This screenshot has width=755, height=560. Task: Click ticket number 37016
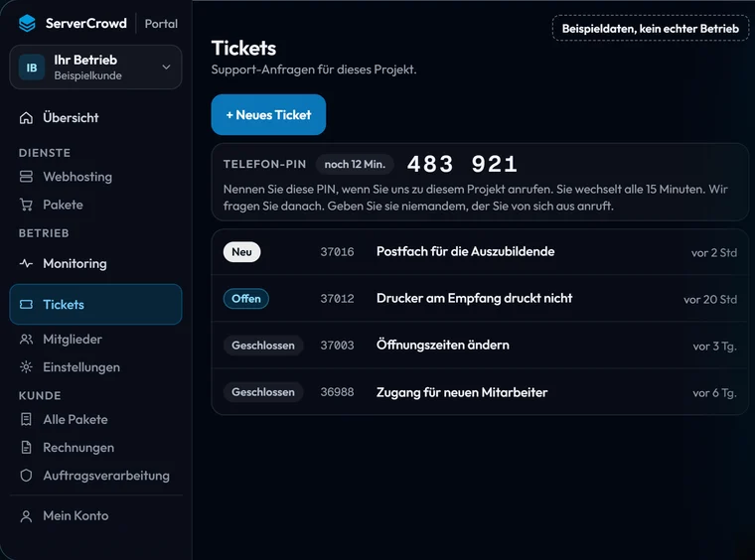tap(337, 252)
